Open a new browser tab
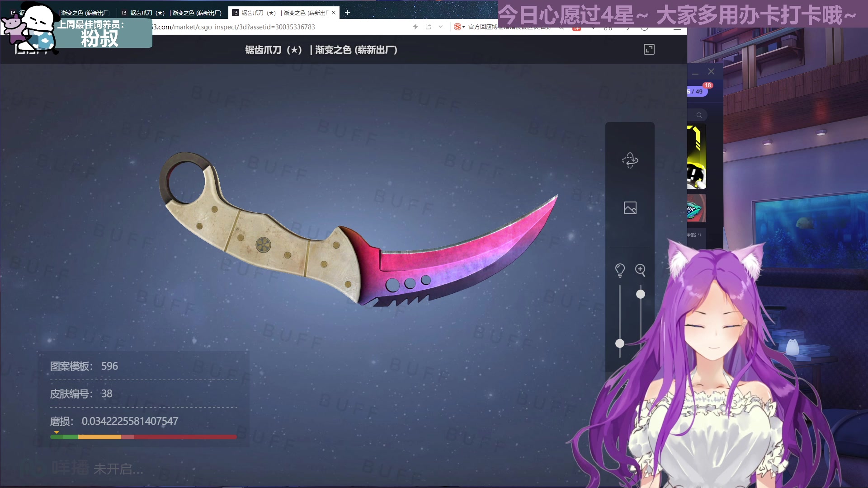Screen dimensions: 868x488 coord(347,13)
